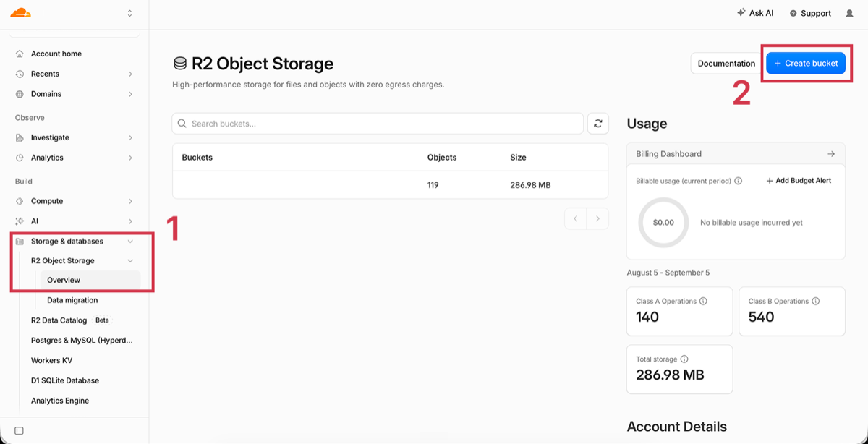Click info icon beside Billable usage
The width and height of the screenshot is (868, 444).
(739, 182)
